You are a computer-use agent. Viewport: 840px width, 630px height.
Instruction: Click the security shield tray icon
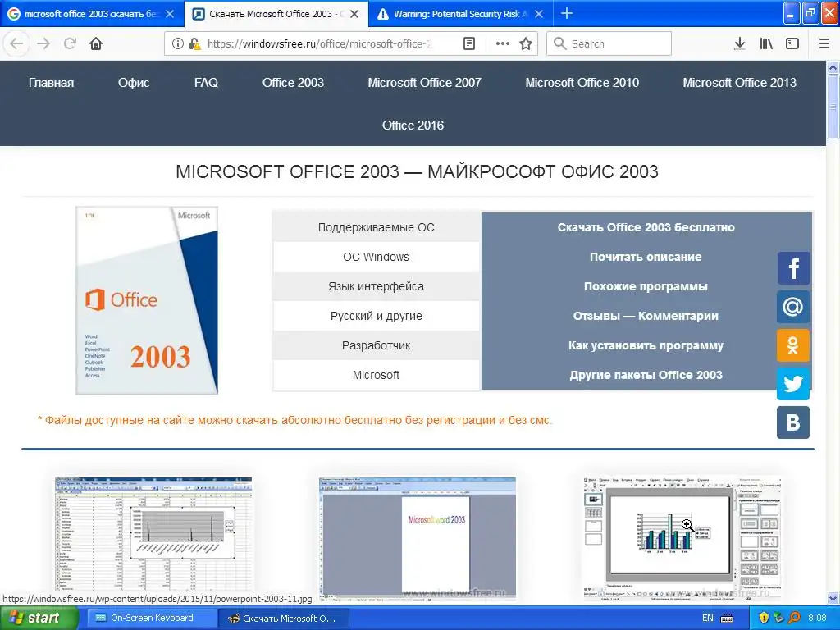point(764,618)
